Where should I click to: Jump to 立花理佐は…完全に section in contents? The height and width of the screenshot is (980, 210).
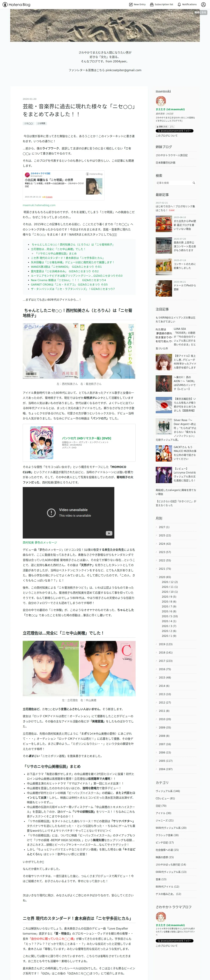tap(58, 249)
